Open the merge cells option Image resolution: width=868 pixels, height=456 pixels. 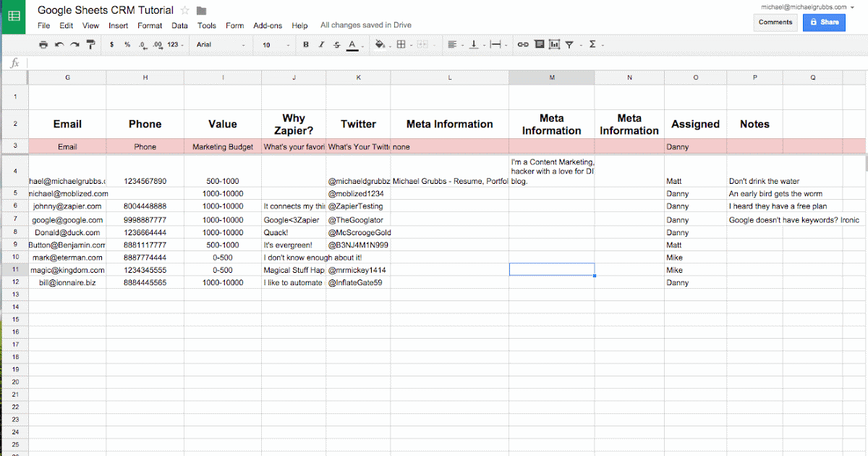[x=423, y=45]
